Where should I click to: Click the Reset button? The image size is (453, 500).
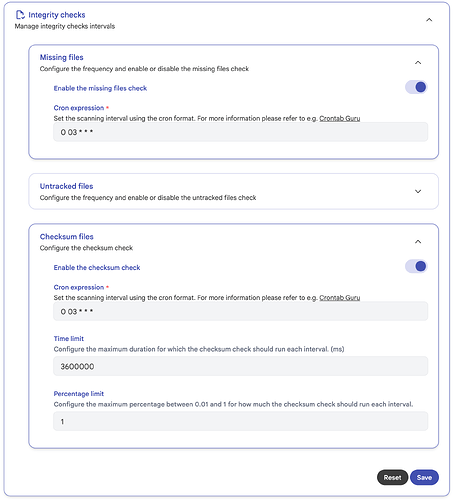pos(392,477)
